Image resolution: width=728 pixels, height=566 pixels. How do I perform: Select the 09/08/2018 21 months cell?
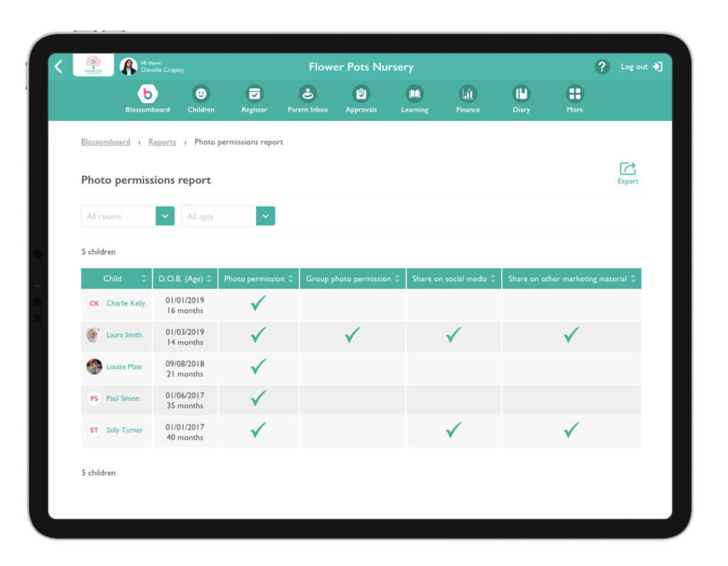click(185, 368)
